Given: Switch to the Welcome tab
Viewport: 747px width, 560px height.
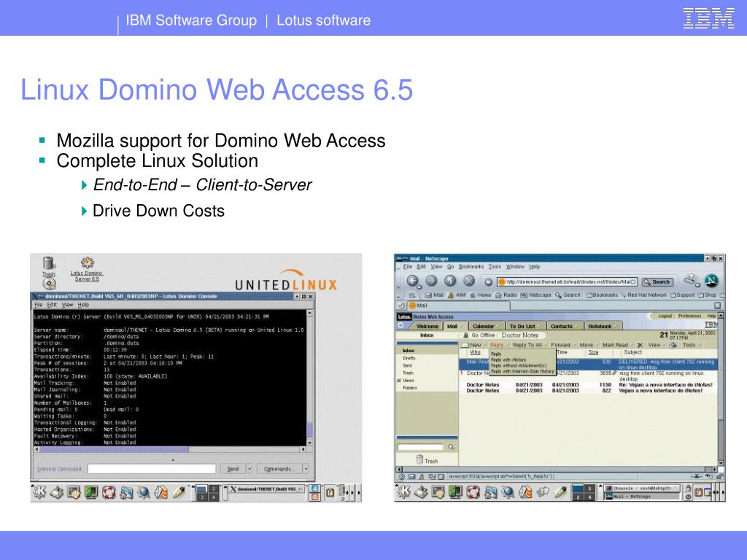Looking at the screenshot, I should [427, 326].
